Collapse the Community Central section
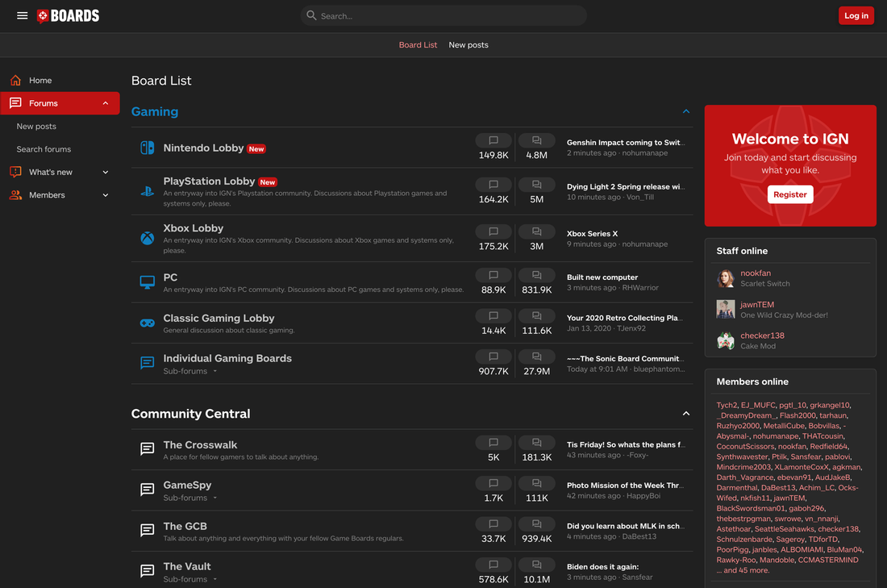The image size is (887, 588). pyautogui.click(x=686, y=414)
